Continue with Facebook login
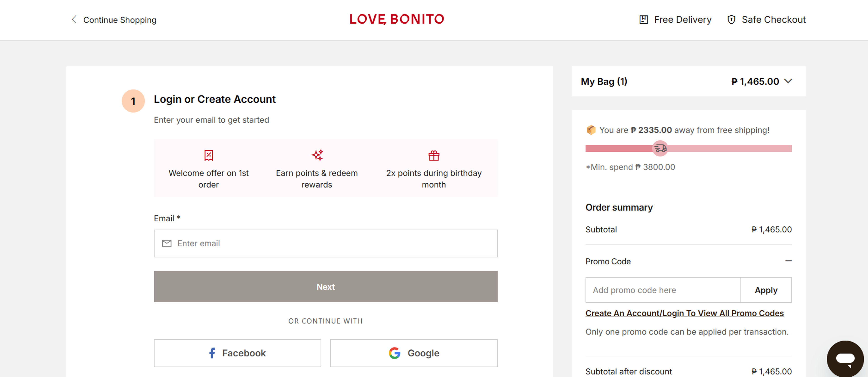This screenshot has height=377, width=868. coord(237,353)
